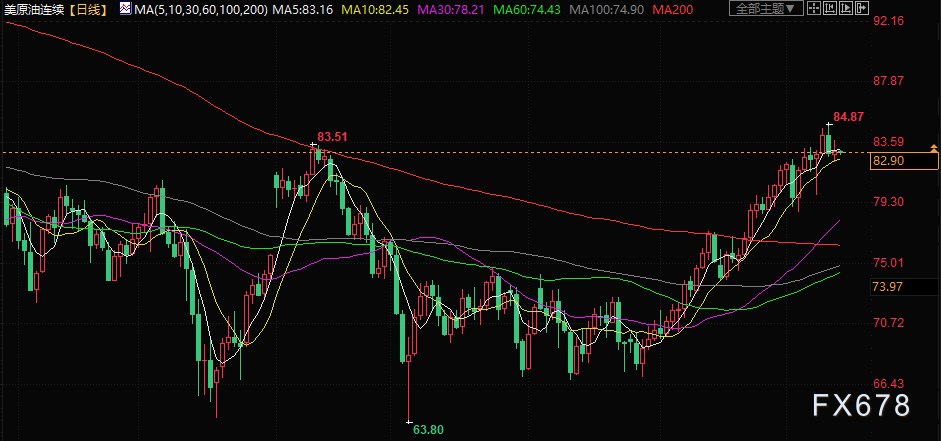Image resolution: width=941 pixels, height=441 pixels.
Task: Toggle the MA5:83.16 line label
Action: coord(302,9)
